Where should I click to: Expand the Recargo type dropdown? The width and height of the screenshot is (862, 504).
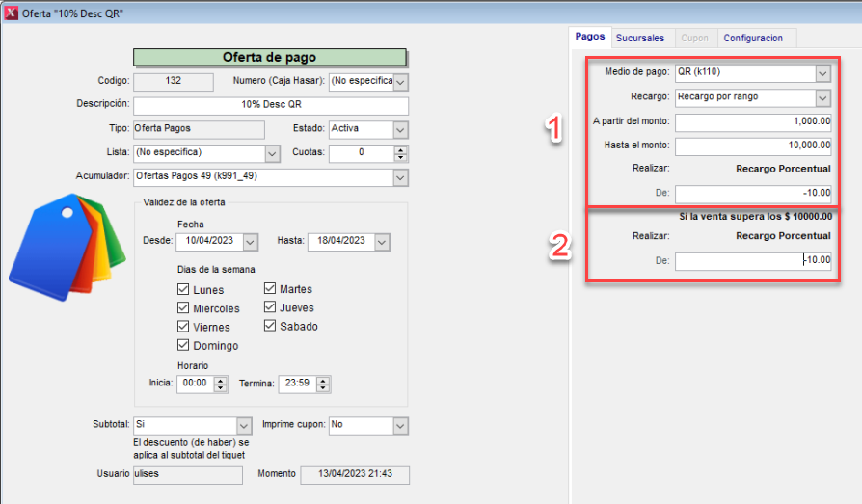tap(822, 97)
